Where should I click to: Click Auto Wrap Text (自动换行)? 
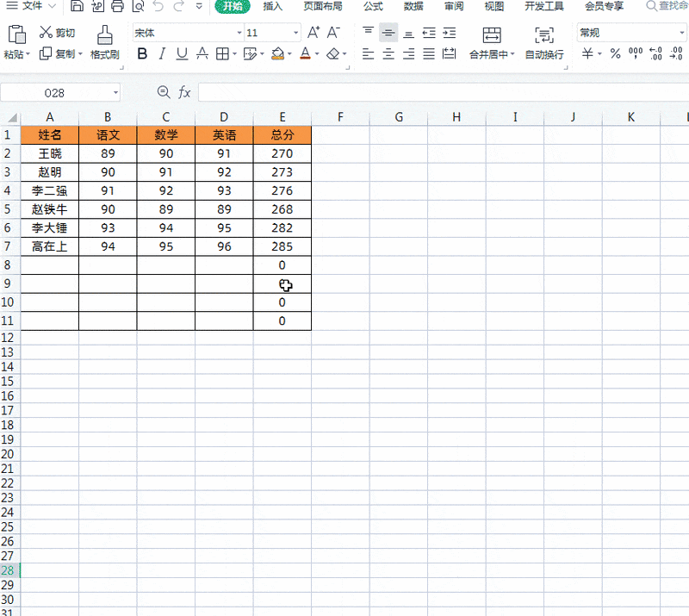click(544, 43)
